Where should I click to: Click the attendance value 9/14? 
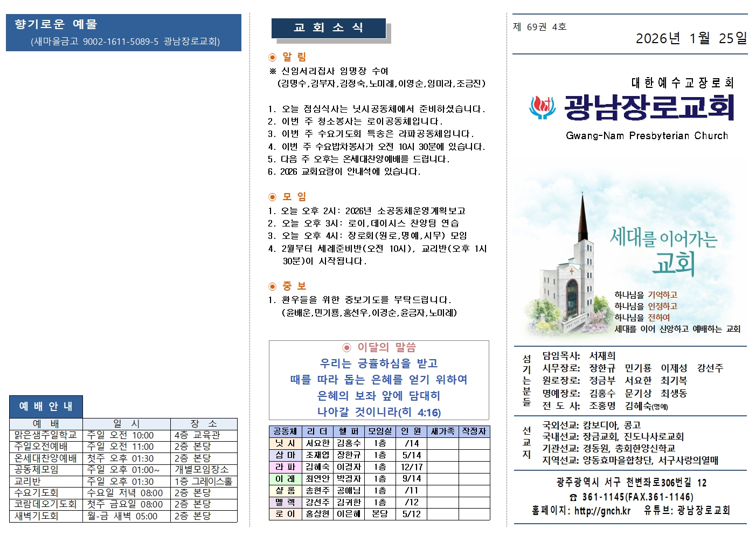412,479
